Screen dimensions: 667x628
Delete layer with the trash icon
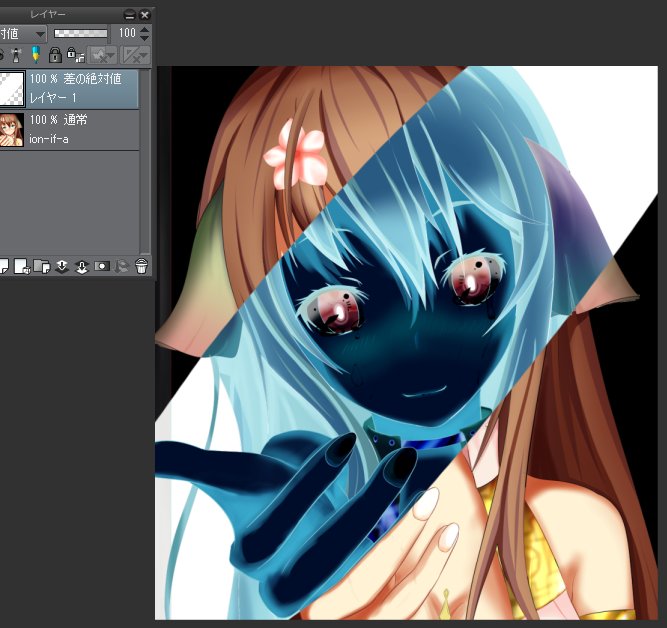141,266
